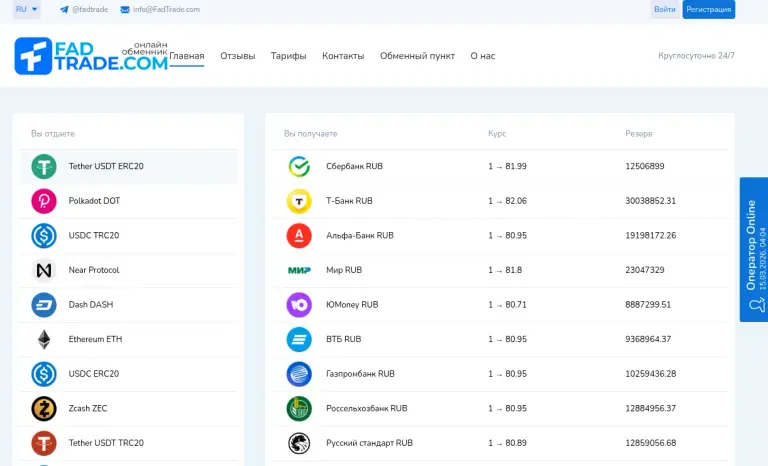768x466 pixels.
Task: Choose the Мир RUB logo icon
Action: (299, 270)
